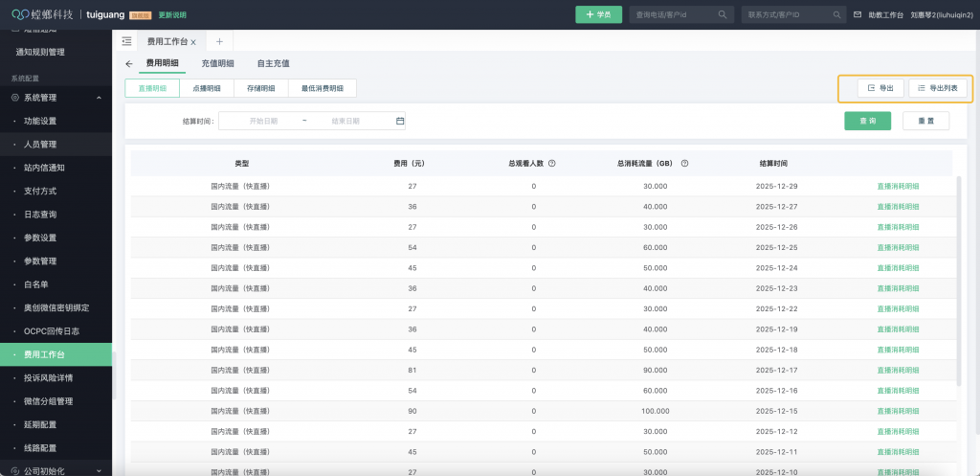The width and height of the screenshot is (980, 476).
Task: Click the 开始日期 start date field
Action: [x=263, y=121]
